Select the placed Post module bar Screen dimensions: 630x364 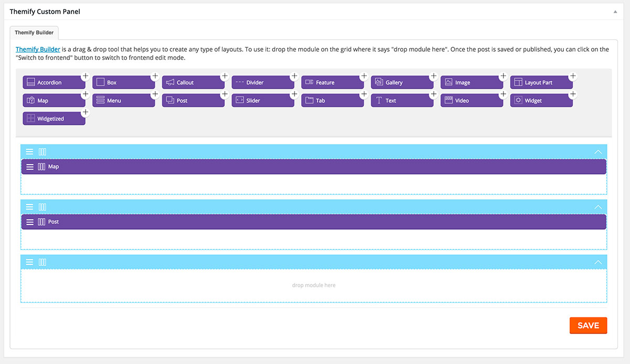tap(314, 222)
